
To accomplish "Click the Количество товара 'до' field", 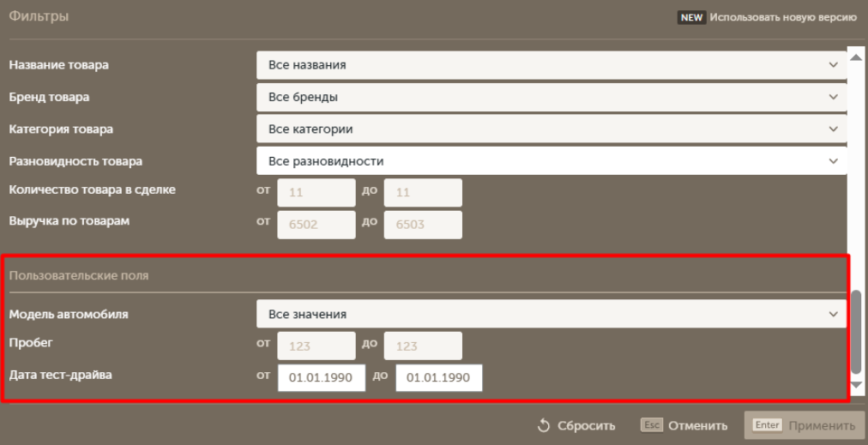I will coord(423,193).
